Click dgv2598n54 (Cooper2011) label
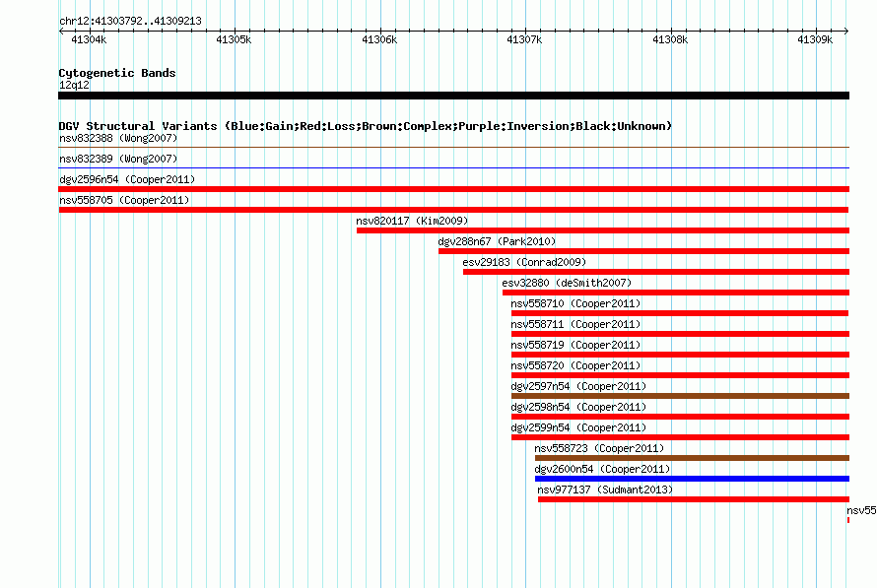877x588 pixels. pos(578,407)
